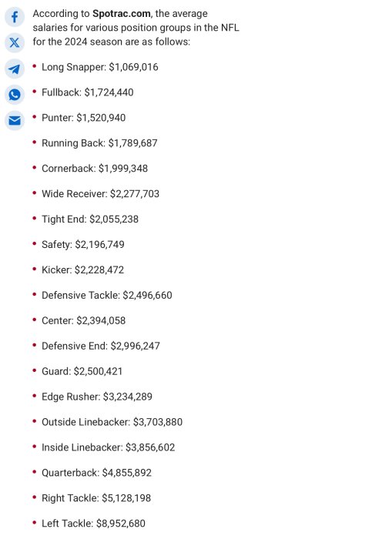Click the Left Tackle: $8,952,680 line

tap(93, 524)
